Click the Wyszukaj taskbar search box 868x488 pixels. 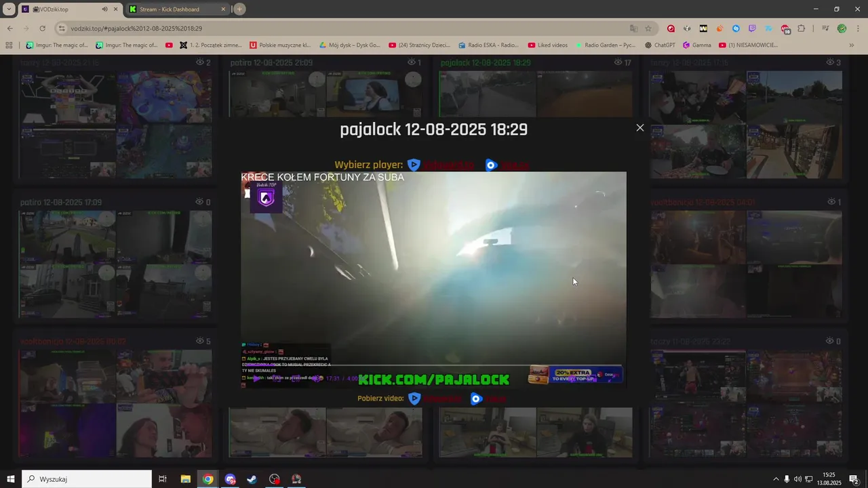[87, 479]
